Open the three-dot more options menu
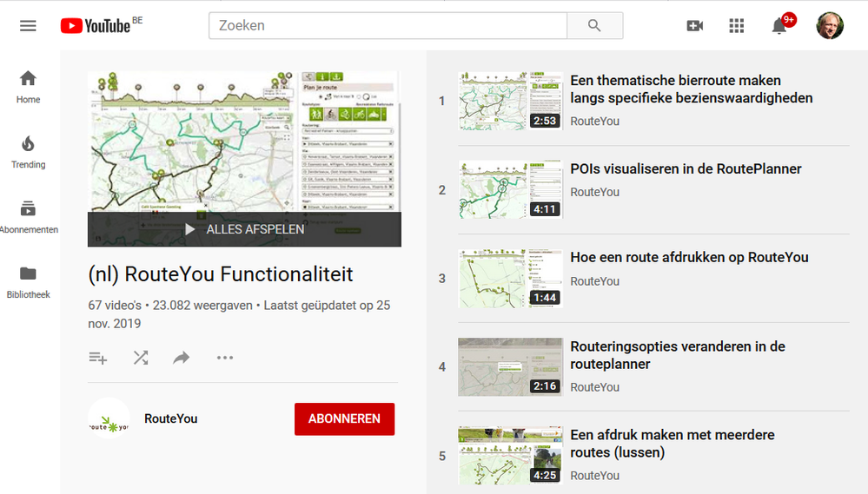Screen dimensions: 868x494 point(225,358)
